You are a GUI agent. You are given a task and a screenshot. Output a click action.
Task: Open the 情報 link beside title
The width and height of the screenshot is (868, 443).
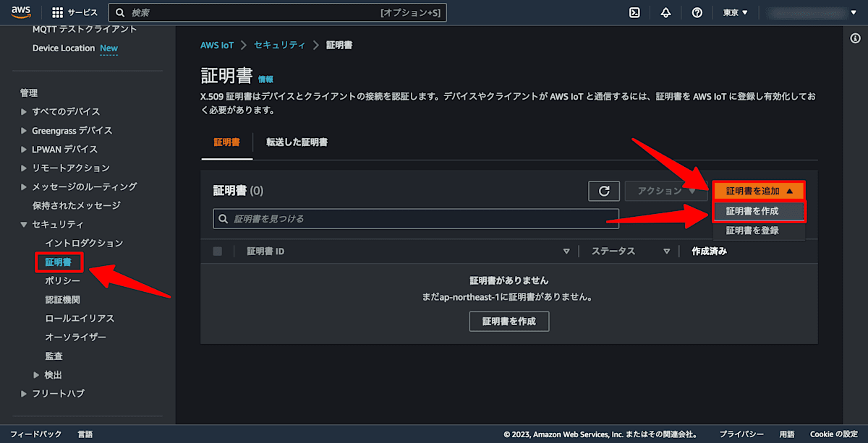click(x=265, y=79)
